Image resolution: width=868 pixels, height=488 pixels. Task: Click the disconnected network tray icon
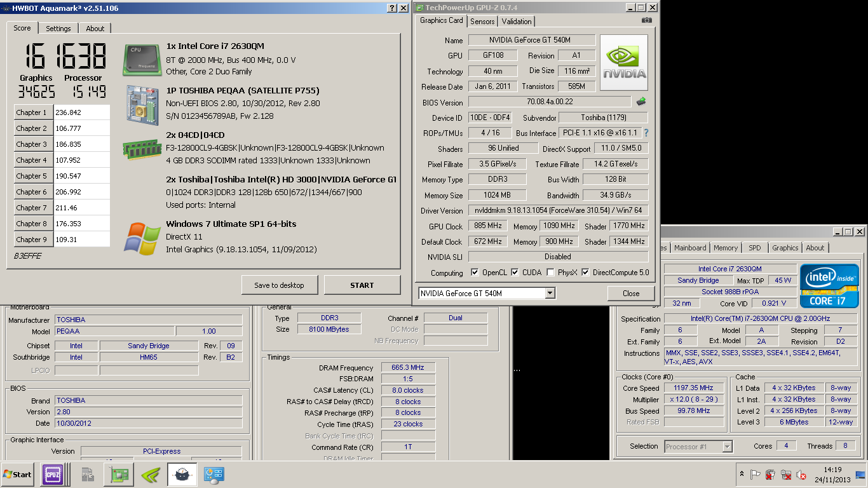tap(786, 475)
